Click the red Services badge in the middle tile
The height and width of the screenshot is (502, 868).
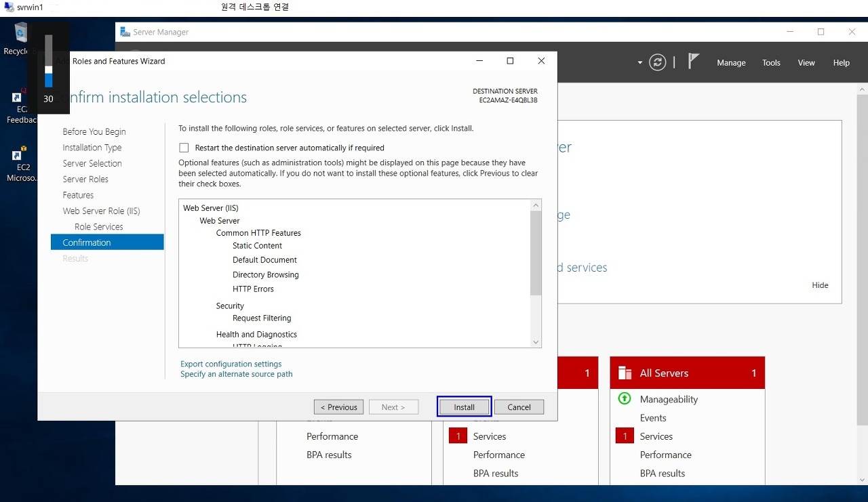click(458, 436)
